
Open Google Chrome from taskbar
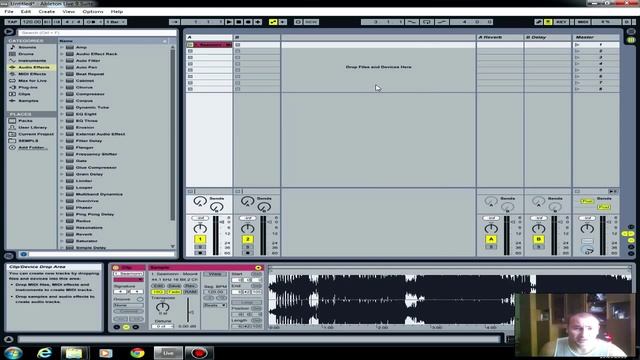tap(138, 353)
